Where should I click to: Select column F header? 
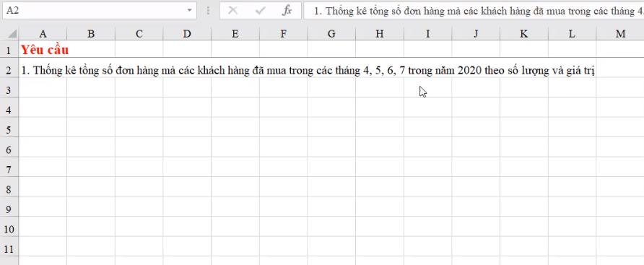tap(283, 34)
